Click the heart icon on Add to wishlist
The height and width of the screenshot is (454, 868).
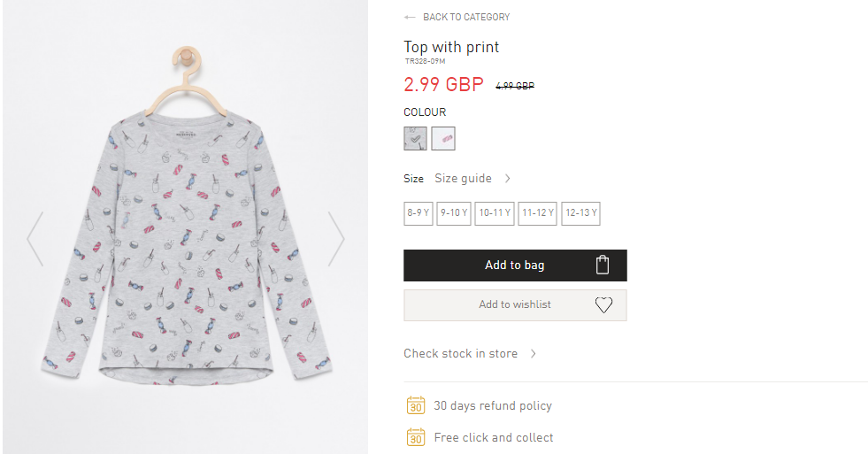pos(603,304)
